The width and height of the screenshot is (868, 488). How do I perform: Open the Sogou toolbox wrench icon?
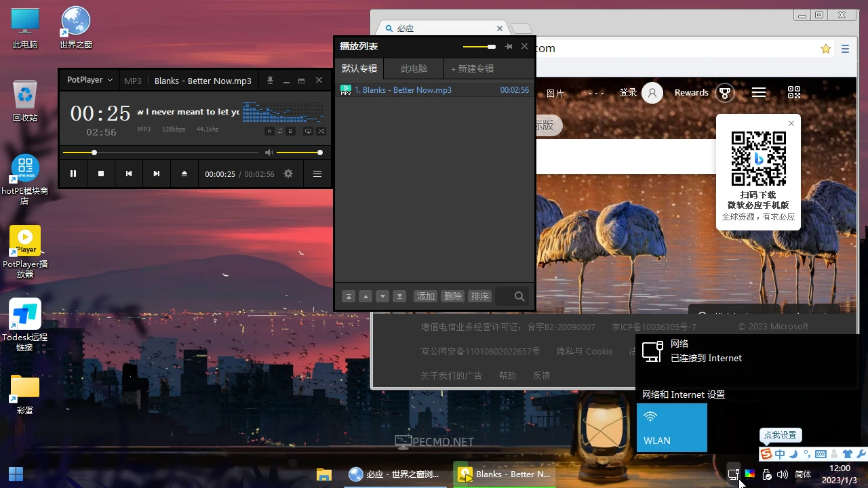click(861, 454)
